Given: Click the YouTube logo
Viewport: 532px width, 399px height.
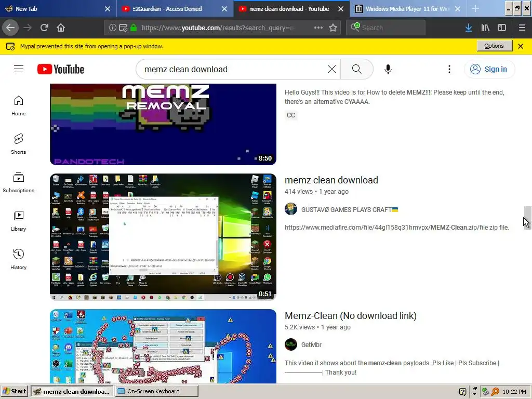Looking at the screenshot, I should (x=61, y=69).
